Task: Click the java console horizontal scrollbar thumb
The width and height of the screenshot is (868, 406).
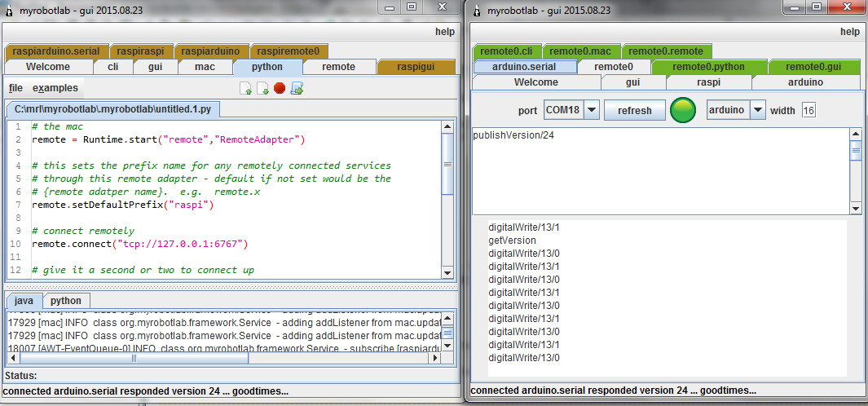Action: 133,359
